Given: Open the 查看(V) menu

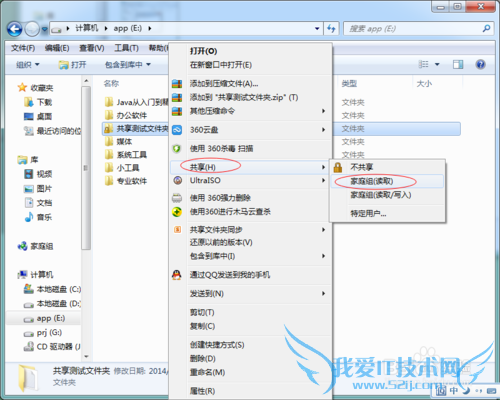Looking at the screenshot, I should (x=92, y=48).
